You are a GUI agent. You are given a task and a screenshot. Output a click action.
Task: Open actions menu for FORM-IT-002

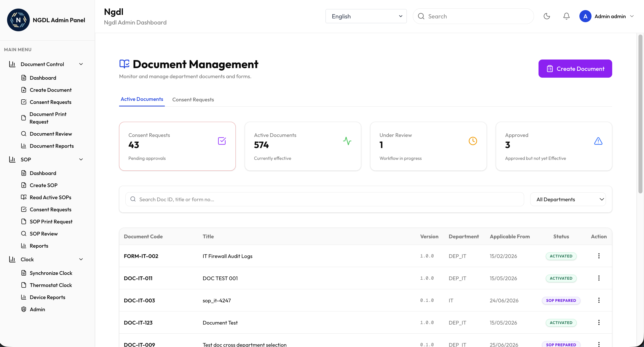point(599,256)
